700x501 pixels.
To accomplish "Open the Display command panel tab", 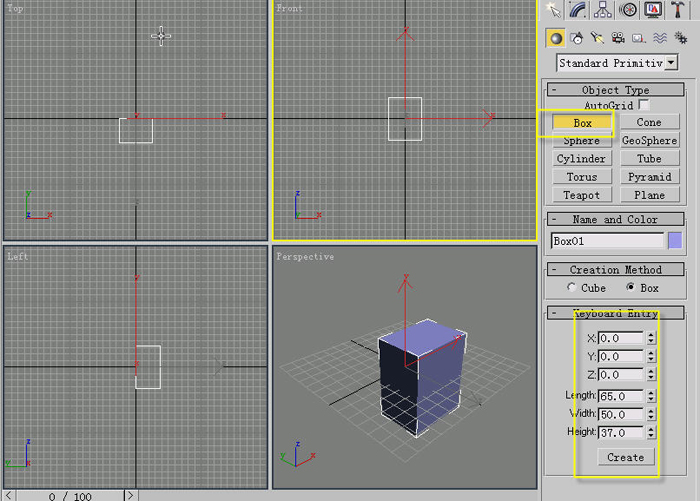I will pyautogui.click(x=653, y=10).
